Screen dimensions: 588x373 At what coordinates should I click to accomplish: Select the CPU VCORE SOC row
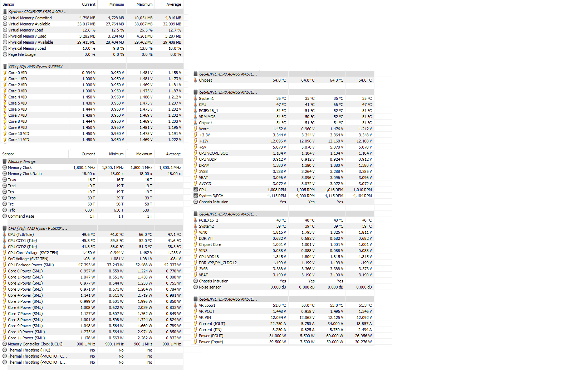[284, 153]
